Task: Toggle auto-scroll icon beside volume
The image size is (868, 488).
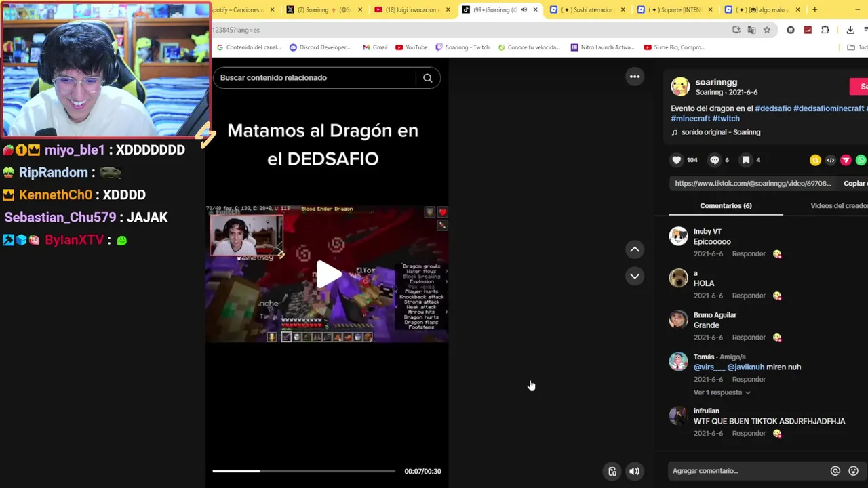Action: (x=612, y=472)
